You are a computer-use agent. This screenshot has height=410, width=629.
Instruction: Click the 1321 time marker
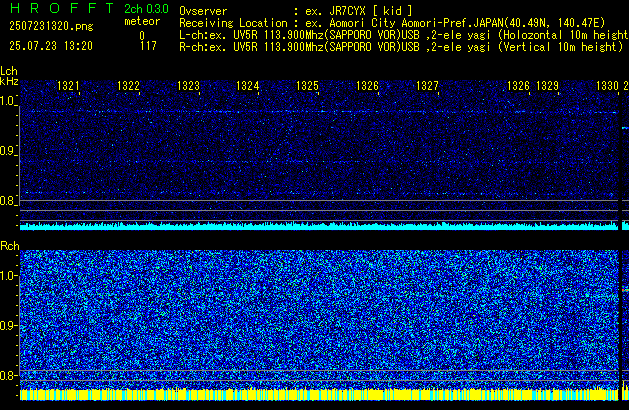[68, 86]
